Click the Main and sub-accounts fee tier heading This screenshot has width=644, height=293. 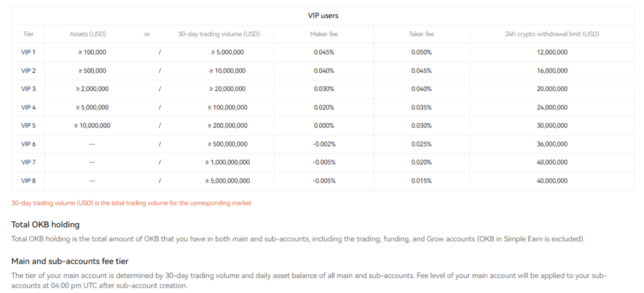tap(70, 261)
